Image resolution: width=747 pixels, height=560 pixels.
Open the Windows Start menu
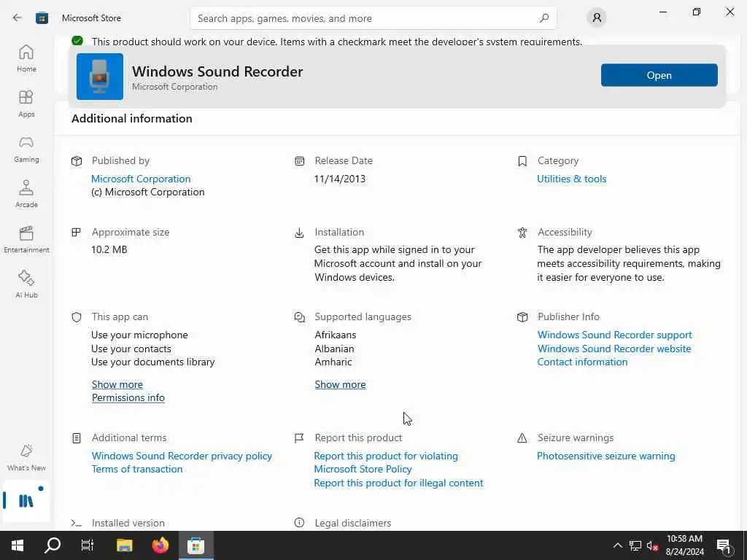click(18, 545)
